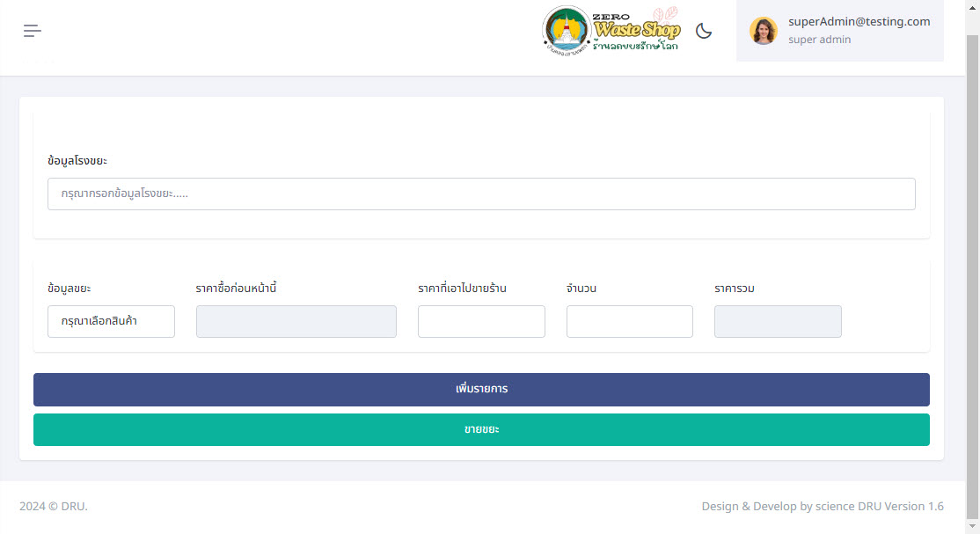Image resolution: width=980 pixels, height=534 pixels.
Task: Click the Zero Waste Shop wordmark
Action: (x=637, y=31)
